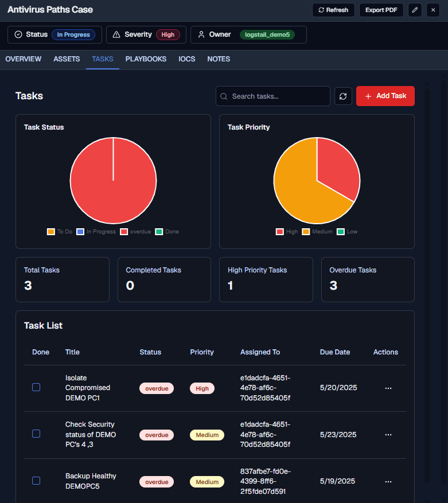Click the Total Tasks card

(x=63, y=279)
